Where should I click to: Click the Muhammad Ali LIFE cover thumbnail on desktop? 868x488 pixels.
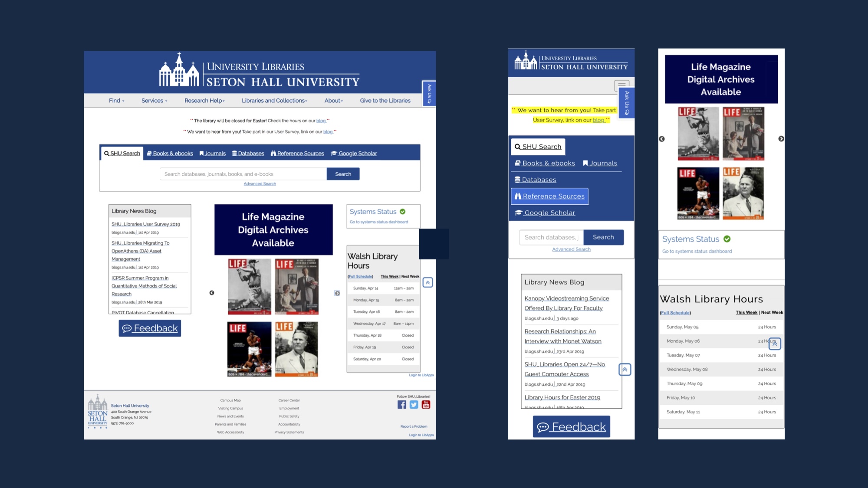249,349
